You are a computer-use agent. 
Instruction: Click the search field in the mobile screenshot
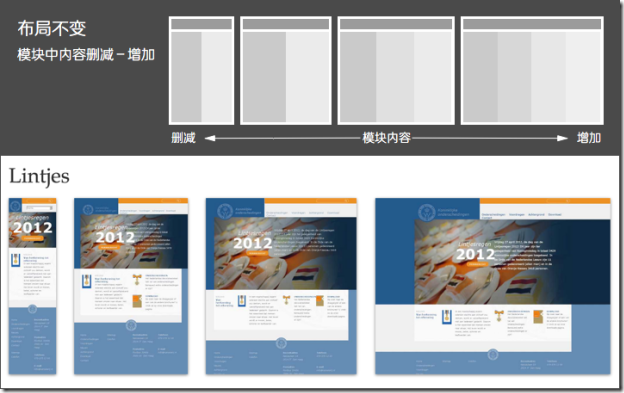[39, 208]
